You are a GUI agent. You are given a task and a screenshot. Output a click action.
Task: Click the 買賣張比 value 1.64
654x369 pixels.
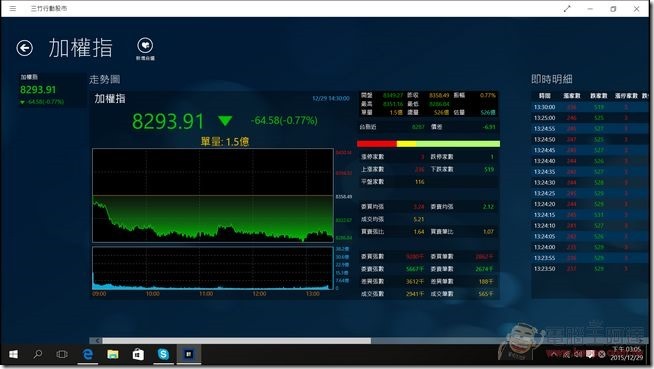pyautogui.click(x=419, y=232)
